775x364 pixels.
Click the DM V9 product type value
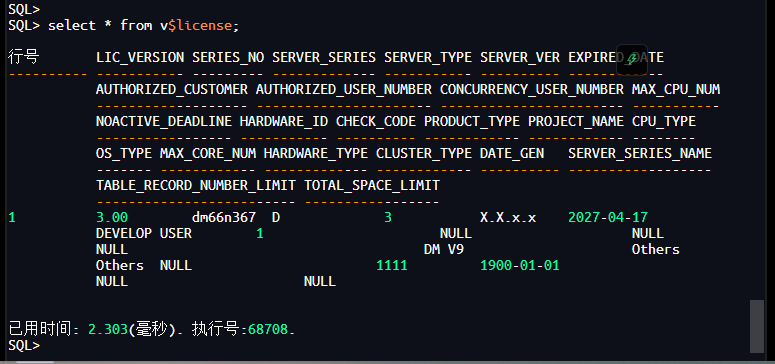444,249
